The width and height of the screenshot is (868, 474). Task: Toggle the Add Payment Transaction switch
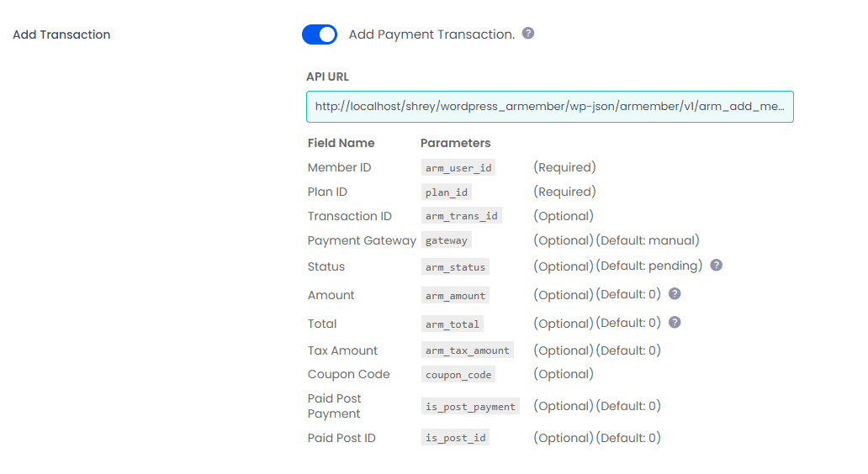click(320, 34)
